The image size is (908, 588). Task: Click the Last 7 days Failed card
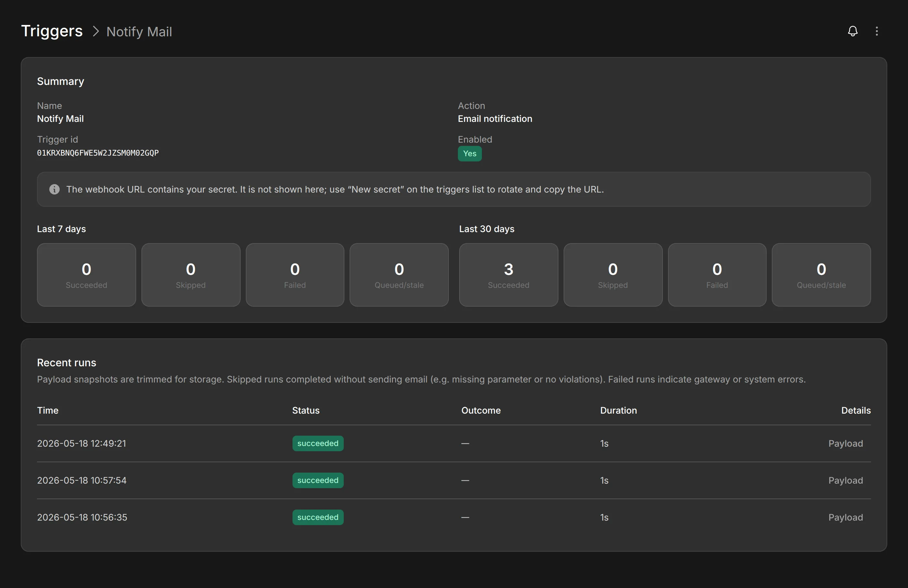[295, 275]
